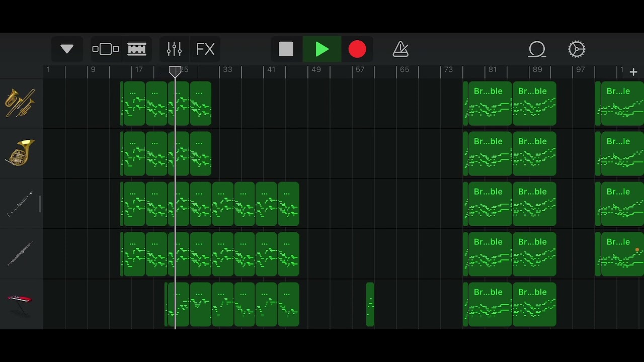The height and width of the screenshot is (362, 644).
Task: Toggle the metronome
Action: tap(400, 49)
